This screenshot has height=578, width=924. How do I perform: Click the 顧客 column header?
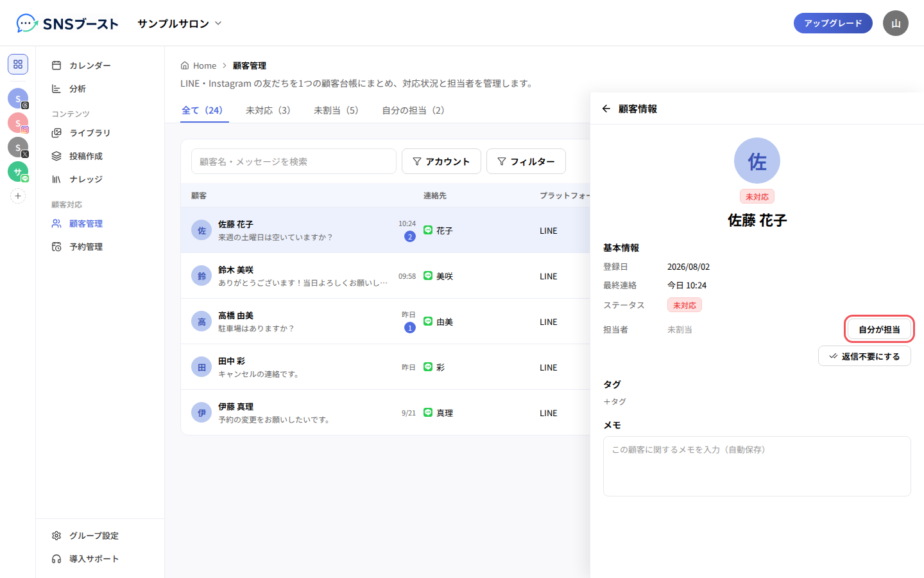[x=199, y=195]
